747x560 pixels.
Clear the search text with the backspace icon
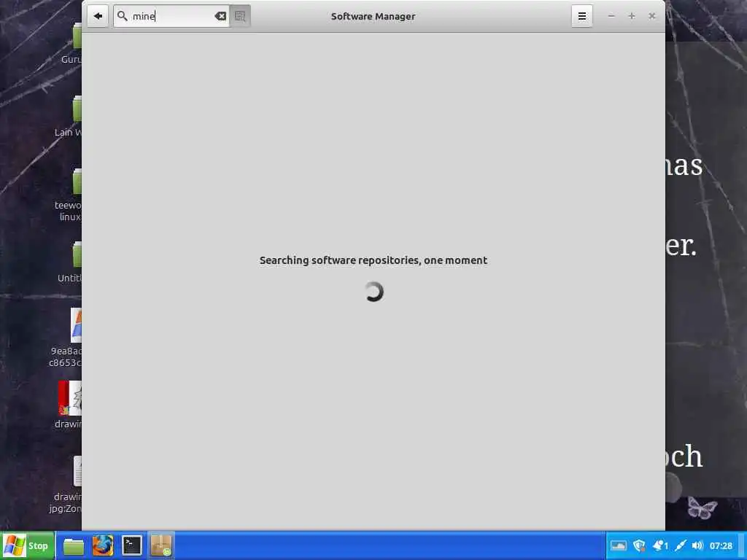click(220, 16)
